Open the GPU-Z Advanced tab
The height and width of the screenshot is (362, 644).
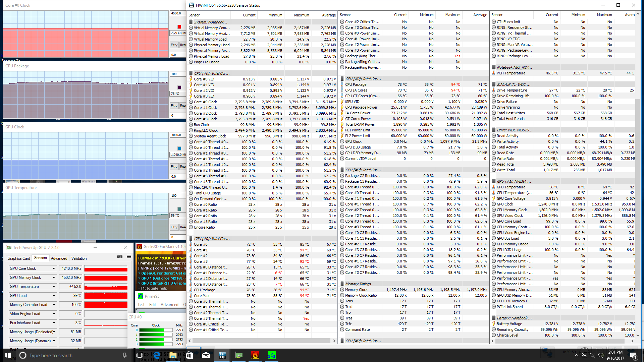point(59,258)
